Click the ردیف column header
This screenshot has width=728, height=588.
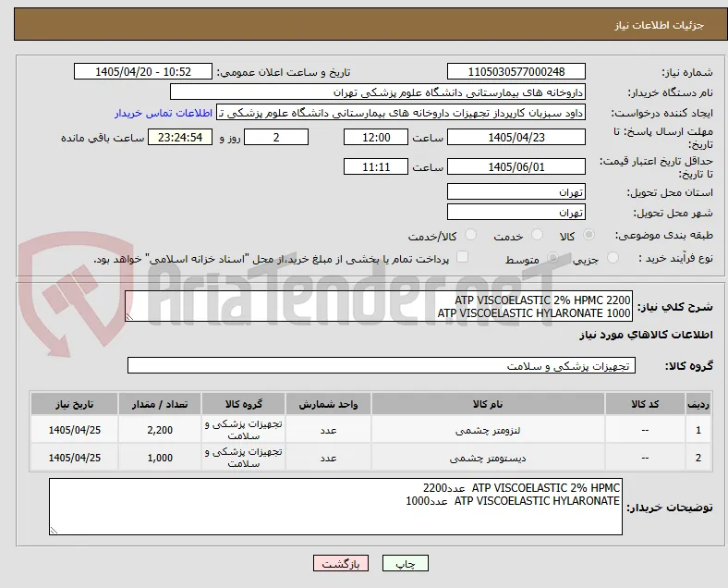click(x=698, y=404)
